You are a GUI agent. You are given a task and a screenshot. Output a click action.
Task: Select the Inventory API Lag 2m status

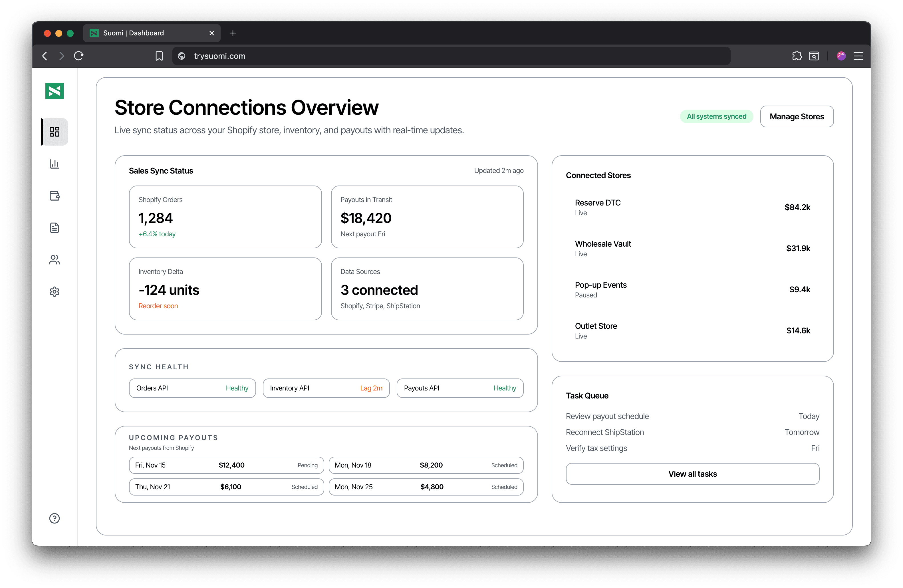click(x=326, y=388)
